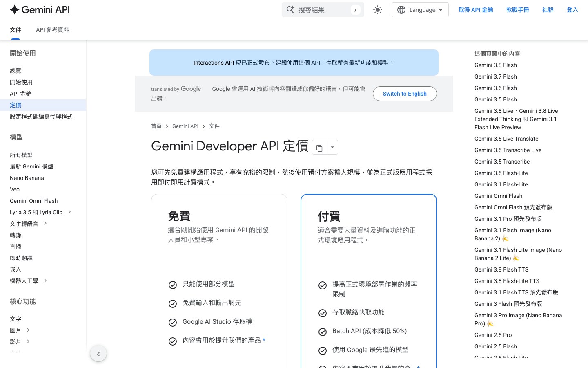Jump to Gemini 3.8 Flash section
Screen dimensions: 588x368
(x=496, y=65)
